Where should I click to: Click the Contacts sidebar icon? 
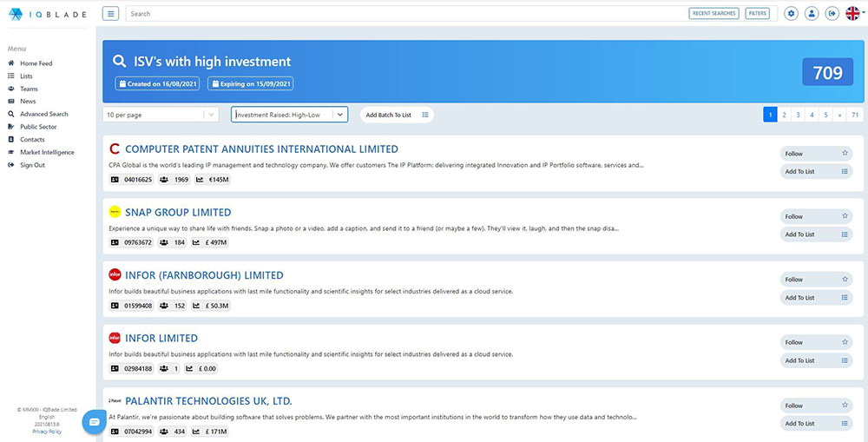[x=11, y=140]
